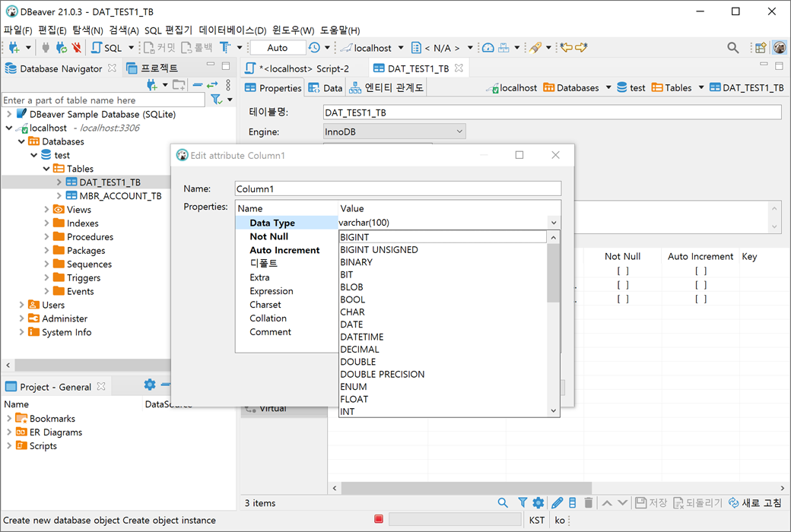Click the Tables breadcrumb link
Screen dimensions: 791x532
672,87
